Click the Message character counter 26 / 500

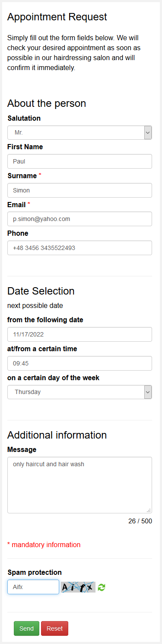pos(140,521)
